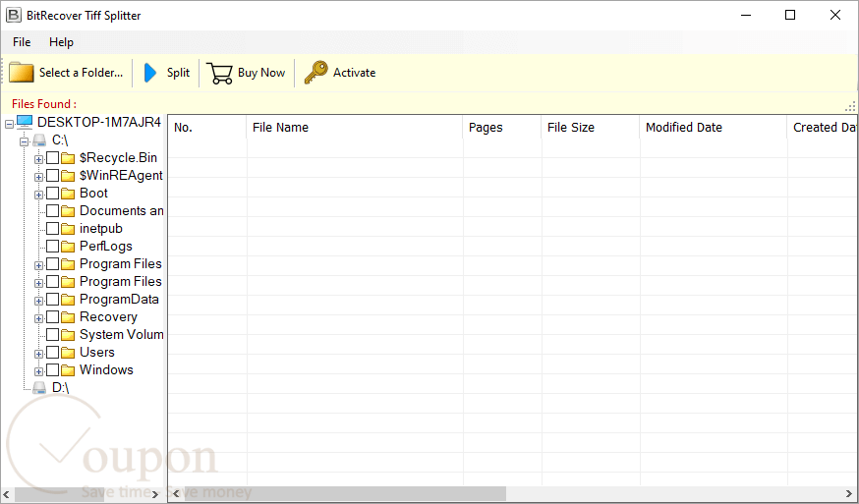Click the Select a Folder... button label
The width and height of the screenshot is (859, 504).
click(81, 73)
